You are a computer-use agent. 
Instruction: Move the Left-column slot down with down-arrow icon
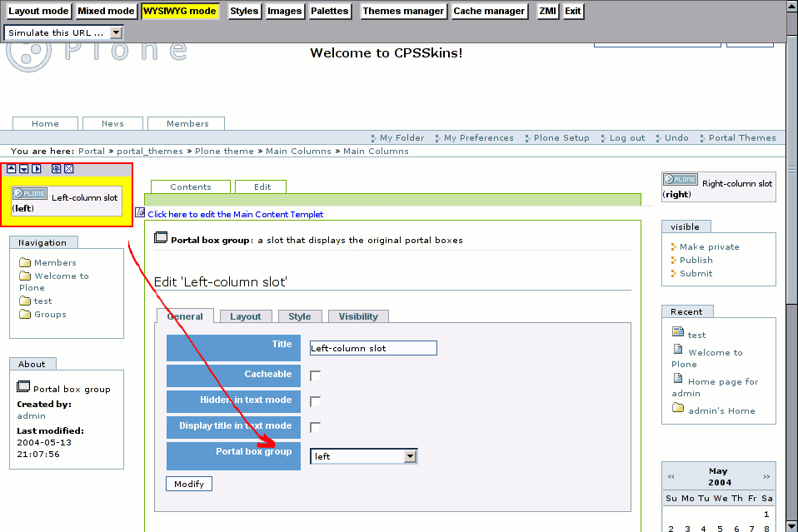point(24,169)
